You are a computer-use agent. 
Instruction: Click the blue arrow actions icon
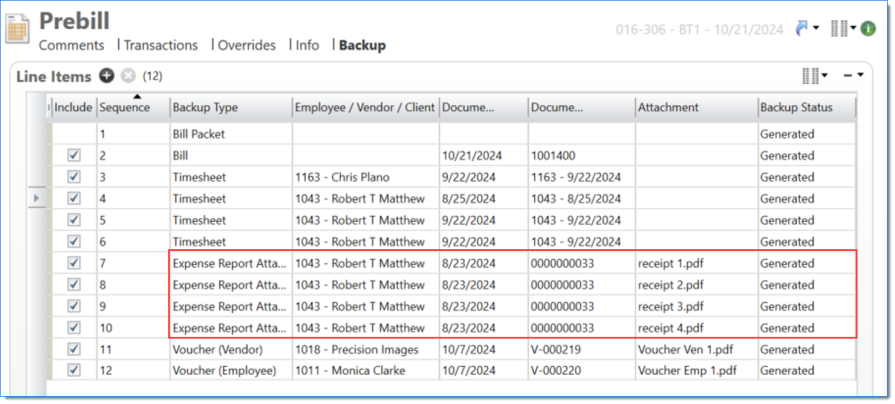[x=802, y=28]
